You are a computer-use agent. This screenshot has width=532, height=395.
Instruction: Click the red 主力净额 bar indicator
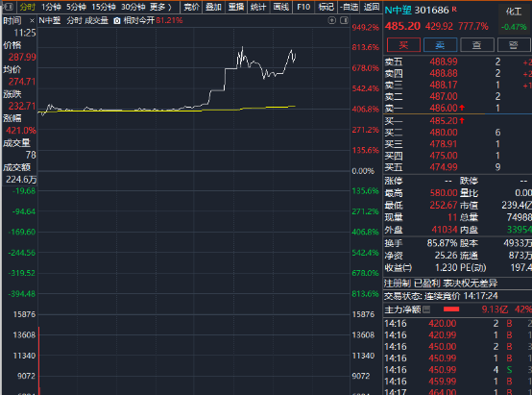pos(451,309)
